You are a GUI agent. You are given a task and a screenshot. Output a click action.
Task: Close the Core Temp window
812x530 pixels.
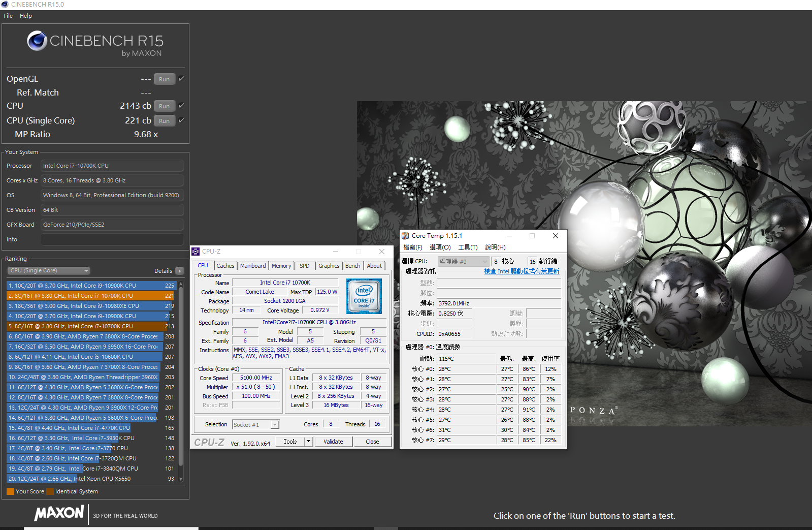click(x=556, y=236)
